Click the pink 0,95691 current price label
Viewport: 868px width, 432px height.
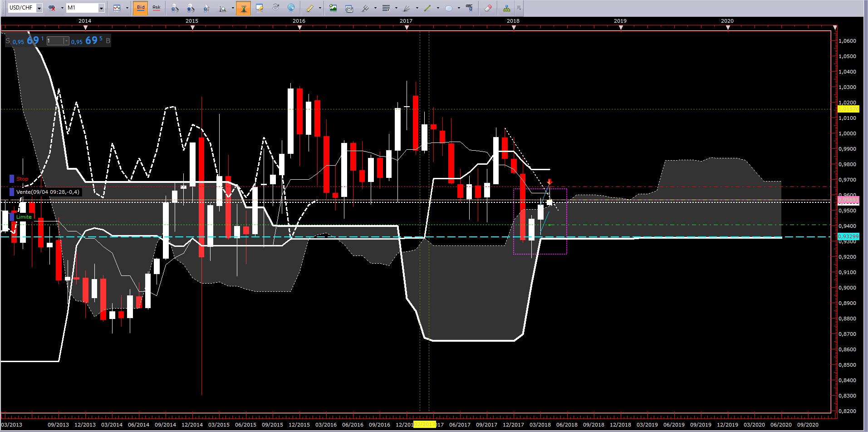click(848, 200)
